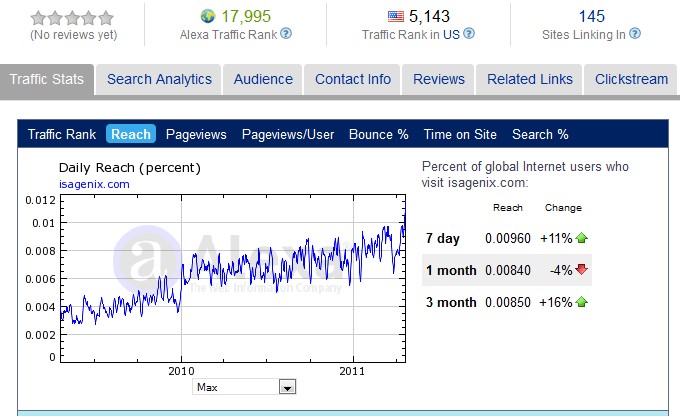Click the globe icon beside 17,995
This screenshot has width=680, height=416.
tap(208, 16)
